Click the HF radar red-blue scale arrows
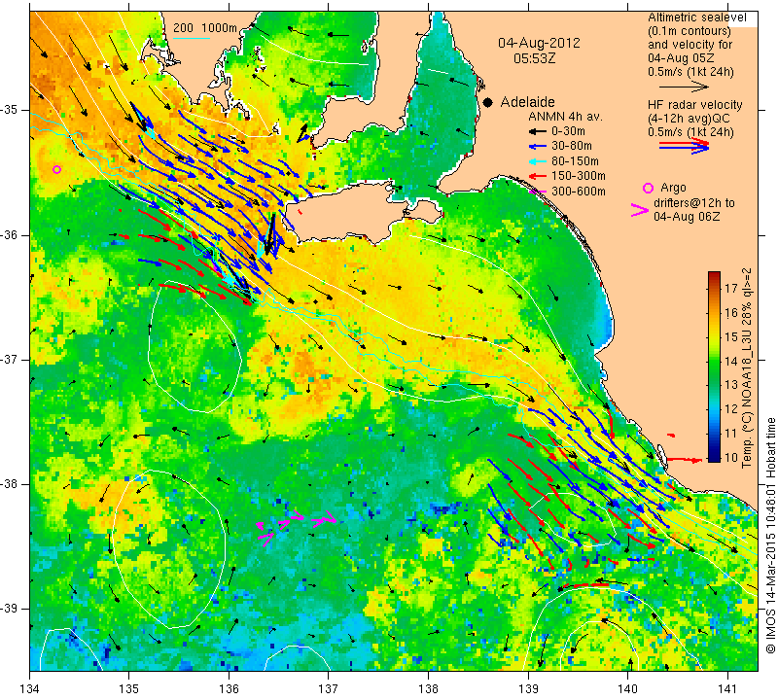The image size is (778, 700). click(x=684, y=146)
